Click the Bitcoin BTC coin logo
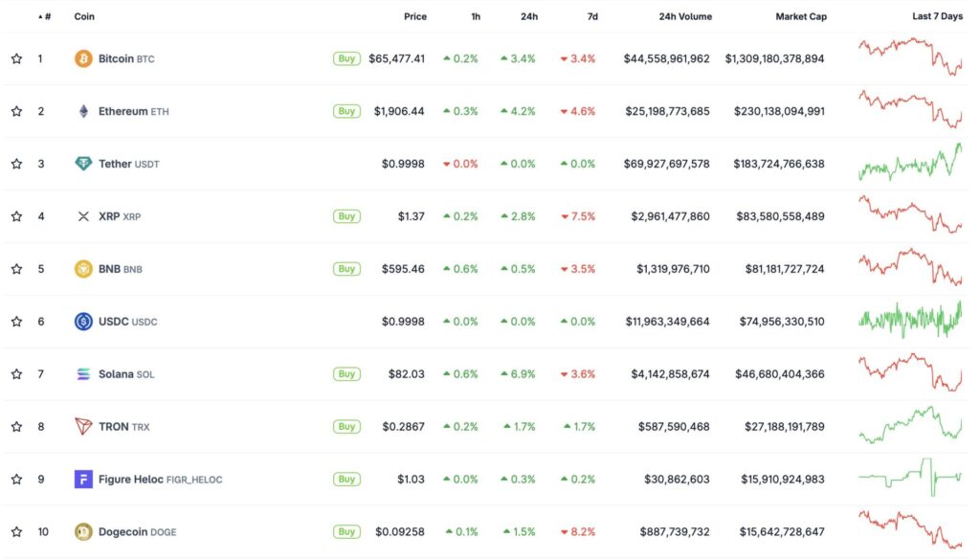 point(84,57)
